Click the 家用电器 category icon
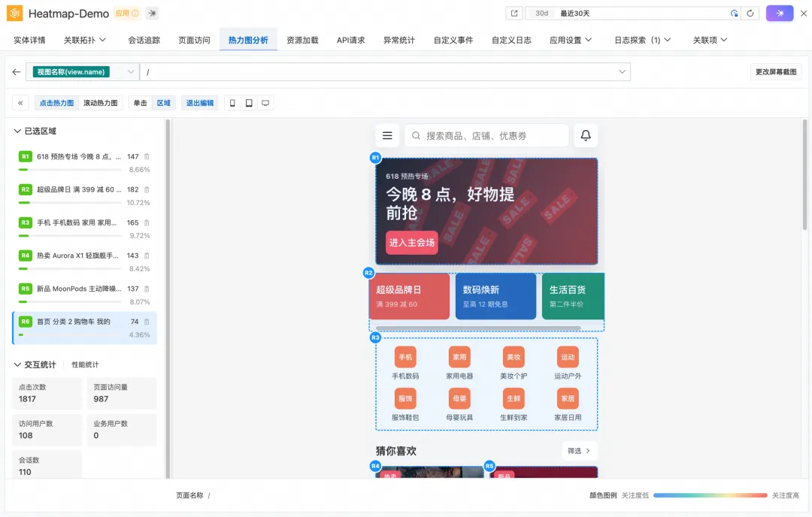The height and width of the screenshot is (517, 812). tap(459, 357)
